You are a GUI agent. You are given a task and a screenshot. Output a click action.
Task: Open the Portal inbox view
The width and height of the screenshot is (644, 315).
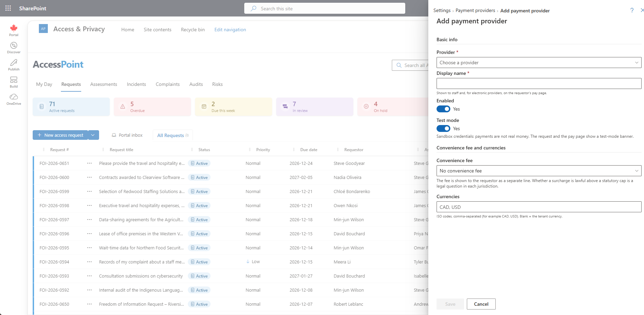click(127, 135)
